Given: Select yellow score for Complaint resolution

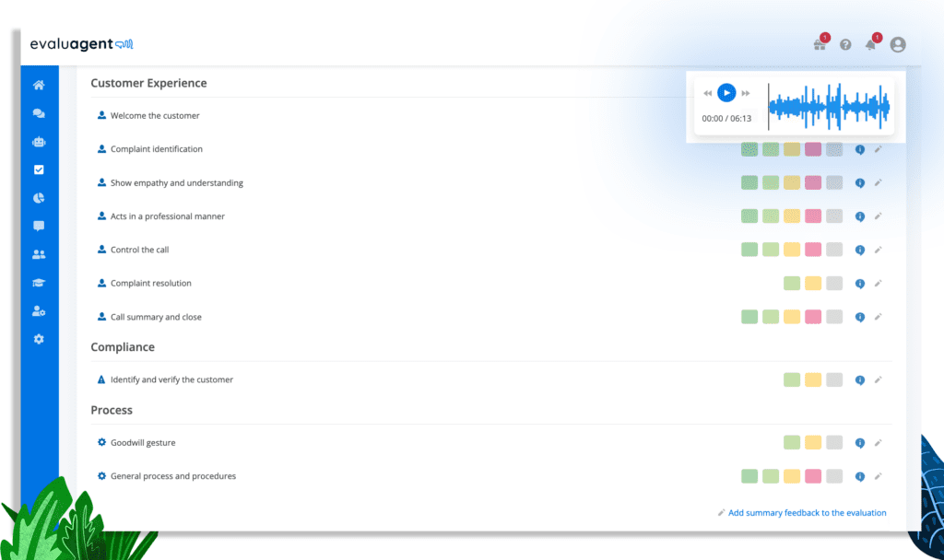Looking at the screenshot, I should (813, 284).
